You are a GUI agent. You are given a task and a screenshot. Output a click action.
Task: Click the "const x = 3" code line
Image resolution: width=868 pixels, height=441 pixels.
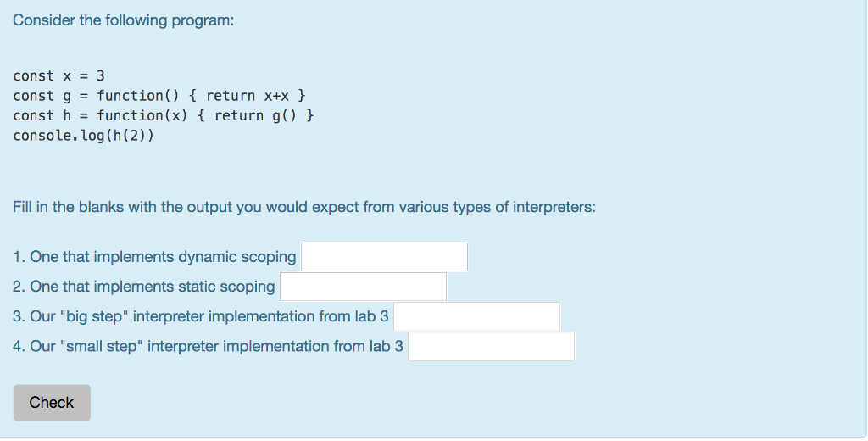pyautogui.click(x=58, y=75)
